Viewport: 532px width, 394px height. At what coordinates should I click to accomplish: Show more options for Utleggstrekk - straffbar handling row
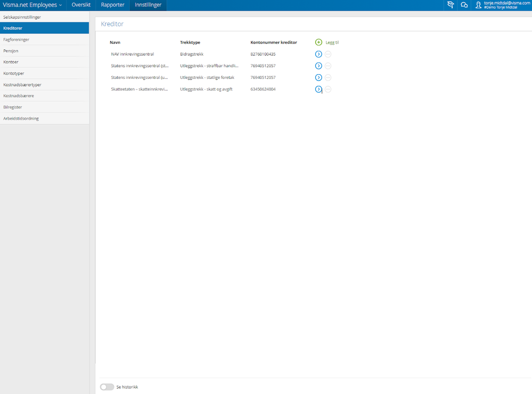(328, 66)
